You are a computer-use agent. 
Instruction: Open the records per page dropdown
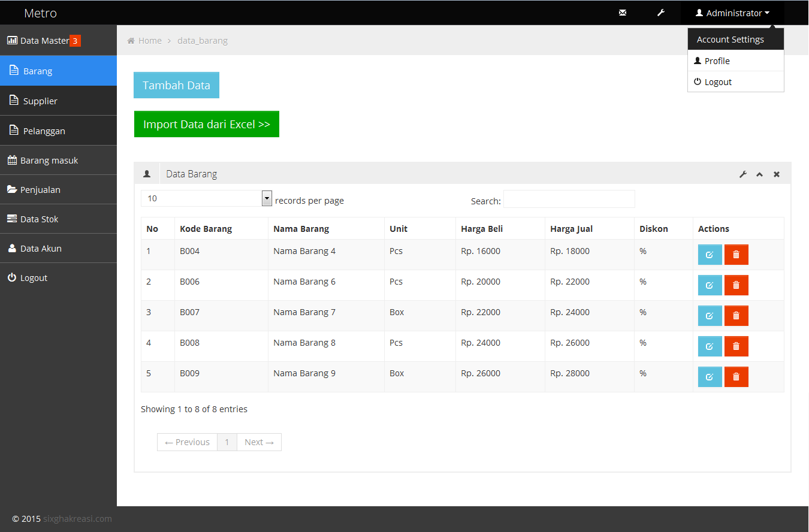(266, 198)
